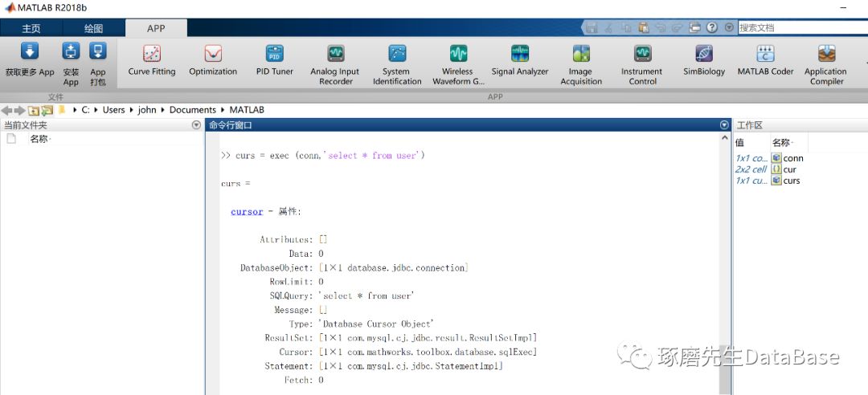
Task: Open the 当前文件夹 panel actions menu
Action: click(x=196, y=125)
